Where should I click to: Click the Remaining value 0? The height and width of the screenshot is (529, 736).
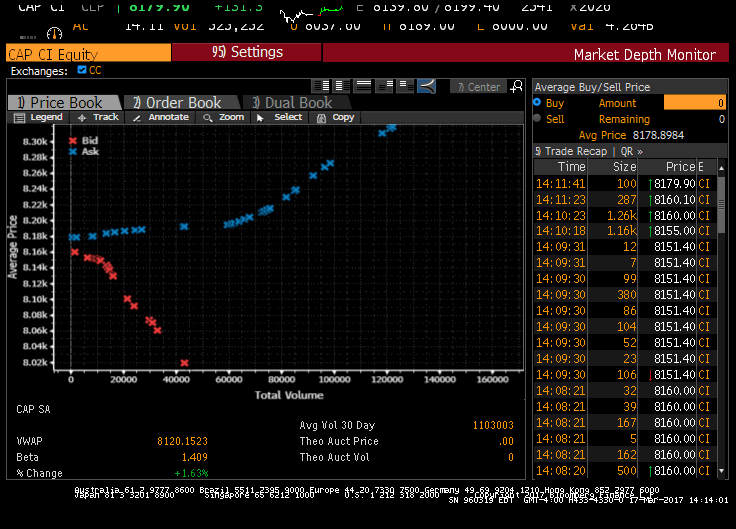[x=721, y=119]
